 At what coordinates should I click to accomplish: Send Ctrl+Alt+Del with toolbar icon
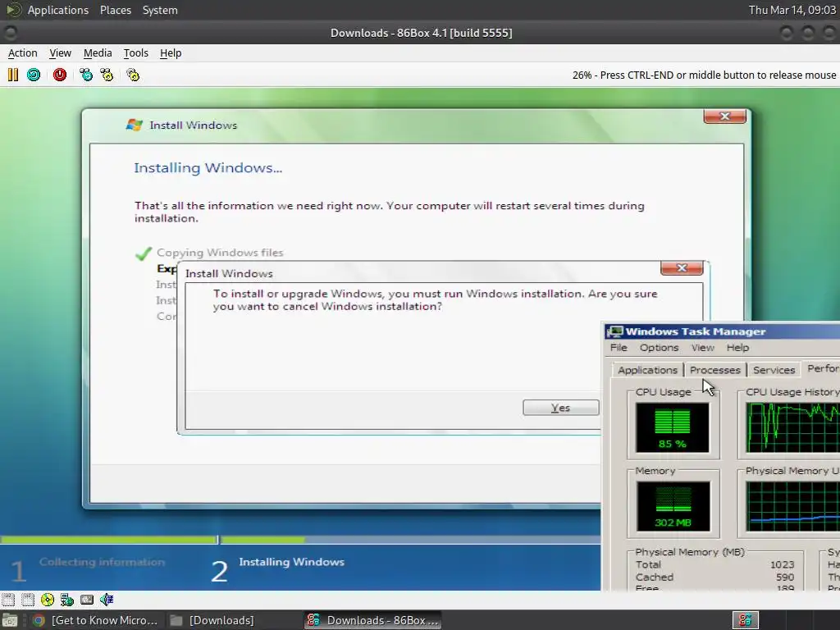(x=85, y=75)
